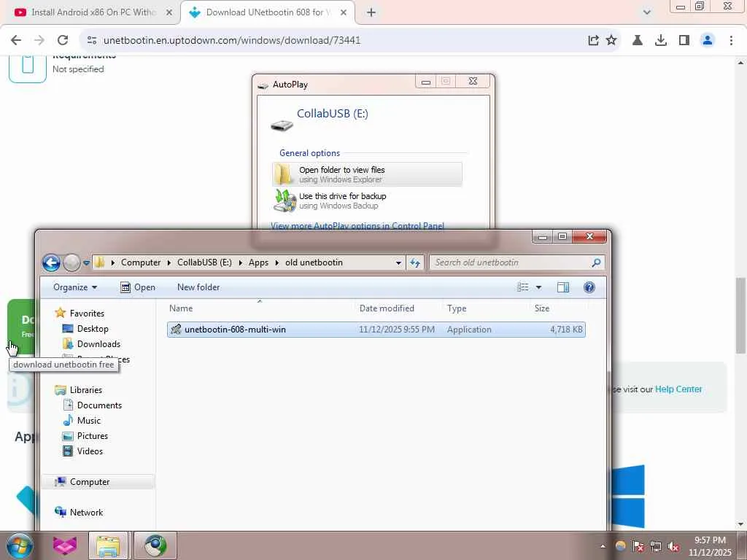Sort by the Name column header
The height and width of the screenshot is (560, 747).
tap(260, 308)
